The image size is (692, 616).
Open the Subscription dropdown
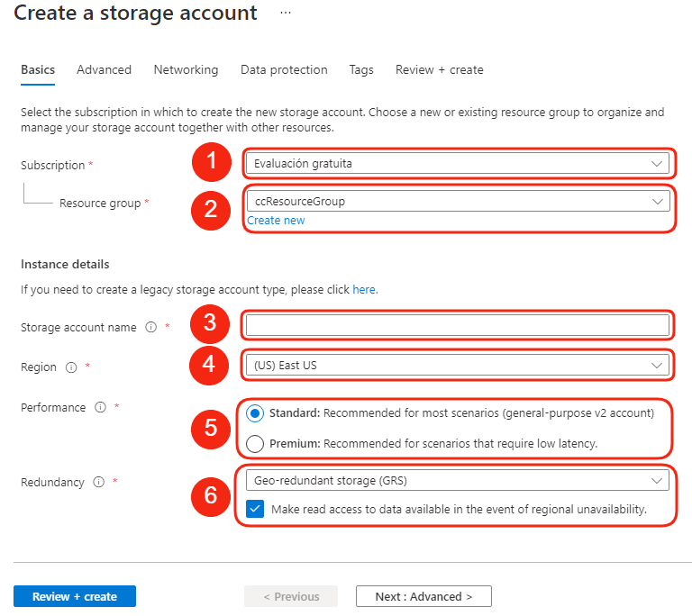pyautogui.click(x=458, y=164)
